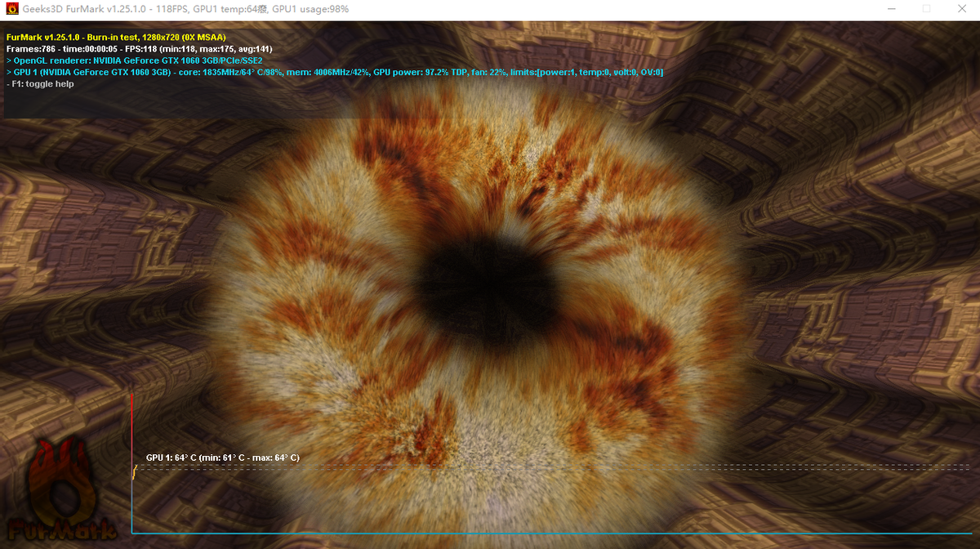Click the yellow Burn-in test header line
This screenshot has height=549, width=980.
116,38
